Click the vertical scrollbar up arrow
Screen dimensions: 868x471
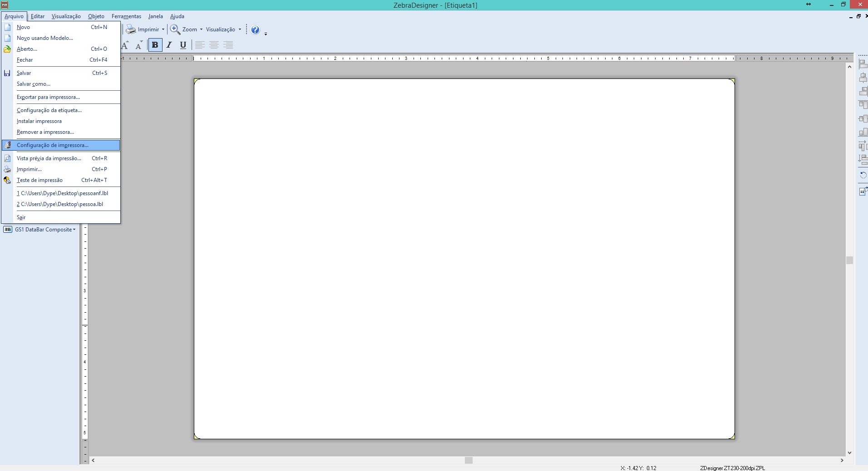(x=849, y=67)
